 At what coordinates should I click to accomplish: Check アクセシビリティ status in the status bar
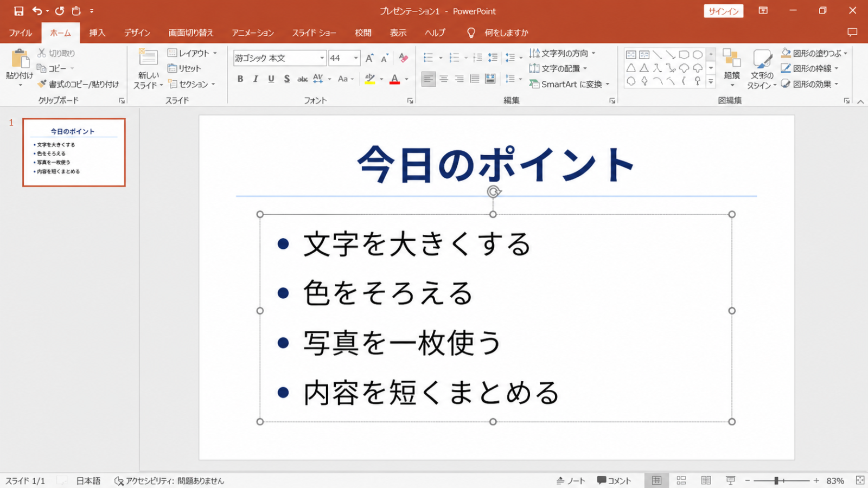[169, 480]
